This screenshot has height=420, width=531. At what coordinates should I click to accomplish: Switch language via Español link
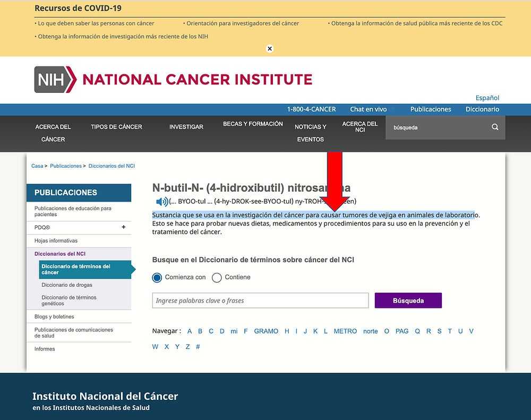(487, 98)
